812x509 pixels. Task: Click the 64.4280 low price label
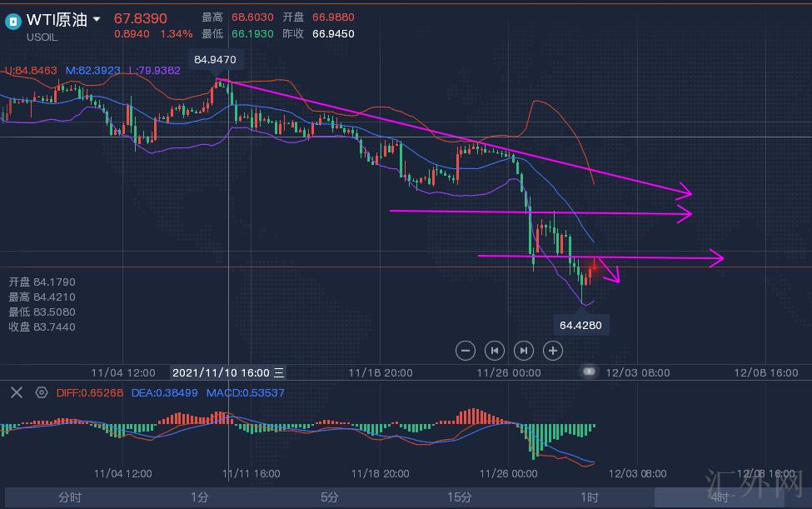[580, 325]
